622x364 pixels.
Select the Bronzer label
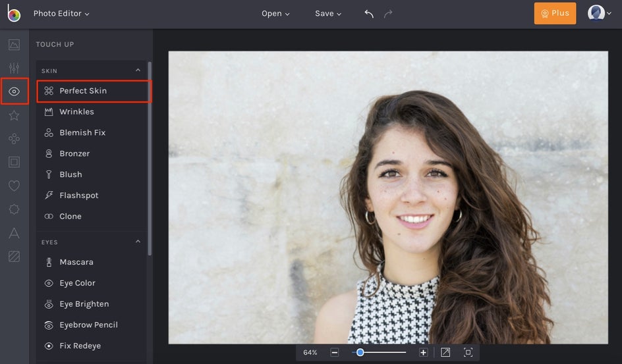(74, 153)
